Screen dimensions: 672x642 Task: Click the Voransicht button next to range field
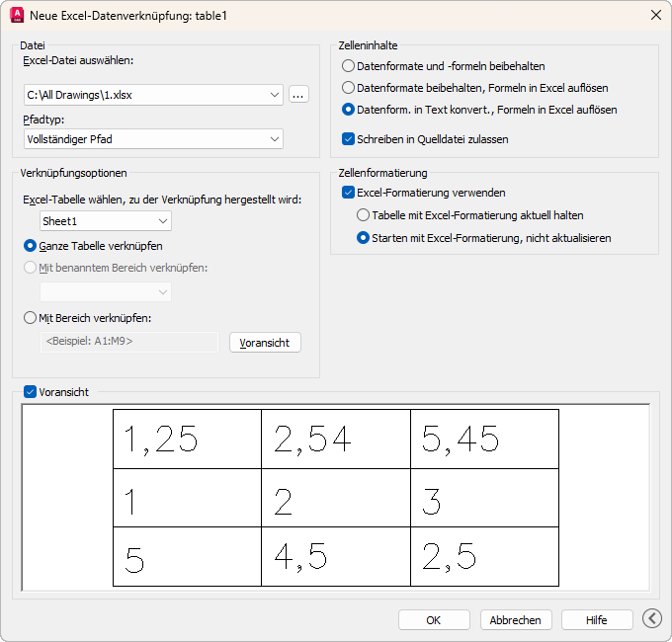(265, 343)
